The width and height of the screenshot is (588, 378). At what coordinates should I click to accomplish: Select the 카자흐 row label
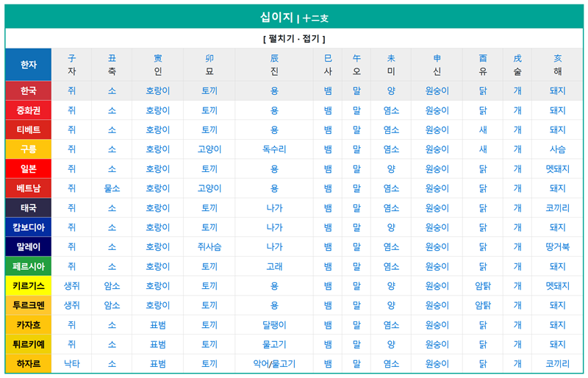[x=29, y=325]
